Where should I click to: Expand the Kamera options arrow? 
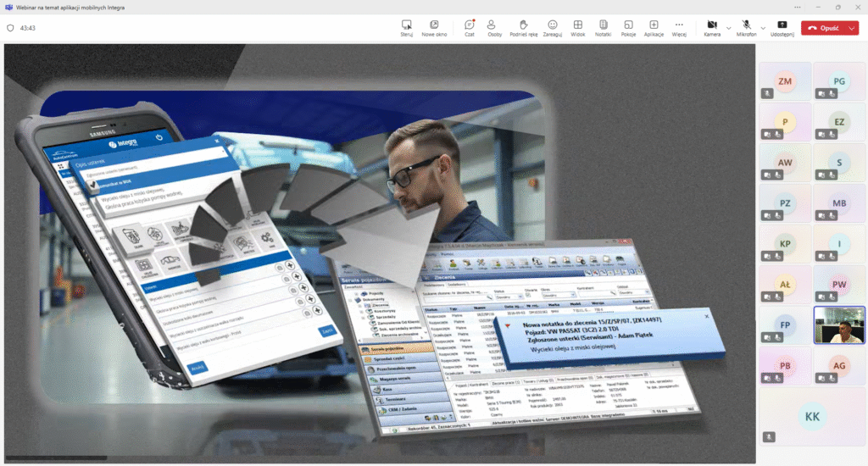coord(728,28)
